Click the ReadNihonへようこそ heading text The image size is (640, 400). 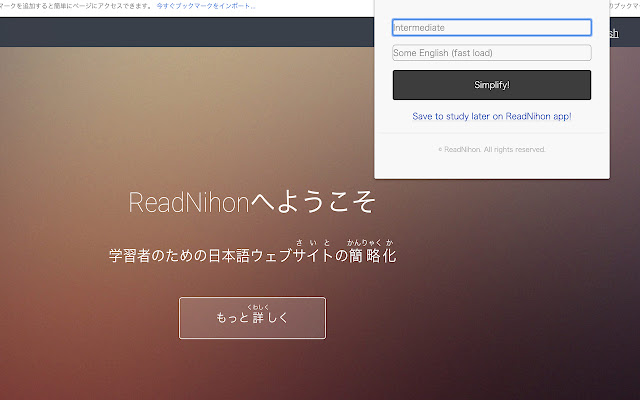coord(251,202)
